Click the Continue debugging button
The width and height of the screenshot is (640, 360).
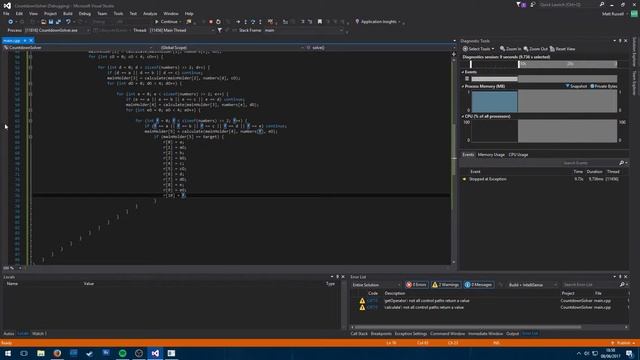coord(167,22)
